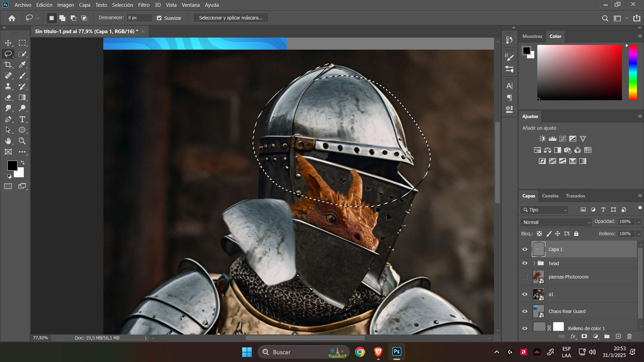This screenshot has height=362, width=644.
Task: Click the Home icon in options bar
Action: pyautogui.click(x=12, y=18)
